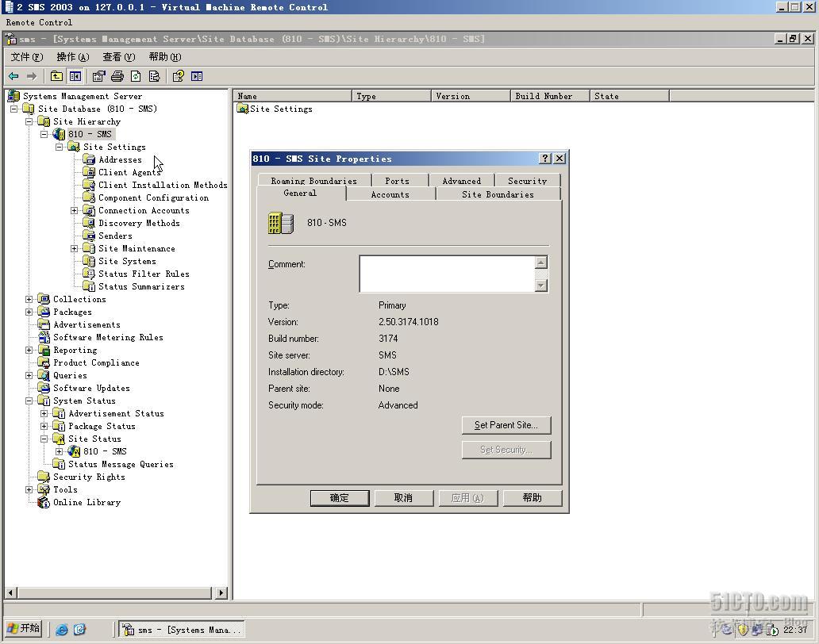The height and width of the screenshot is (644, 819).
Task: Click the Help toolbar icon
Action: tap(178, 76)
